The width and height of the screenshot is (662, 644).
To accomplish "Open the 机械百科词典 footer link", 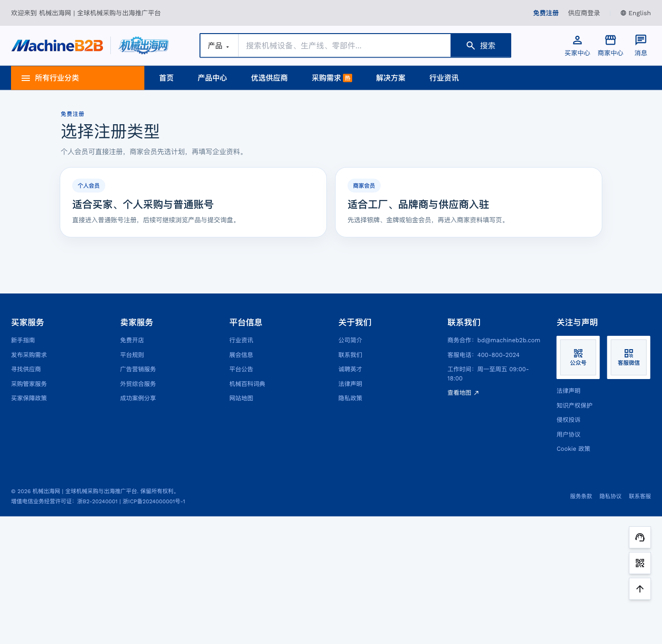I will (x=247, y=384).
